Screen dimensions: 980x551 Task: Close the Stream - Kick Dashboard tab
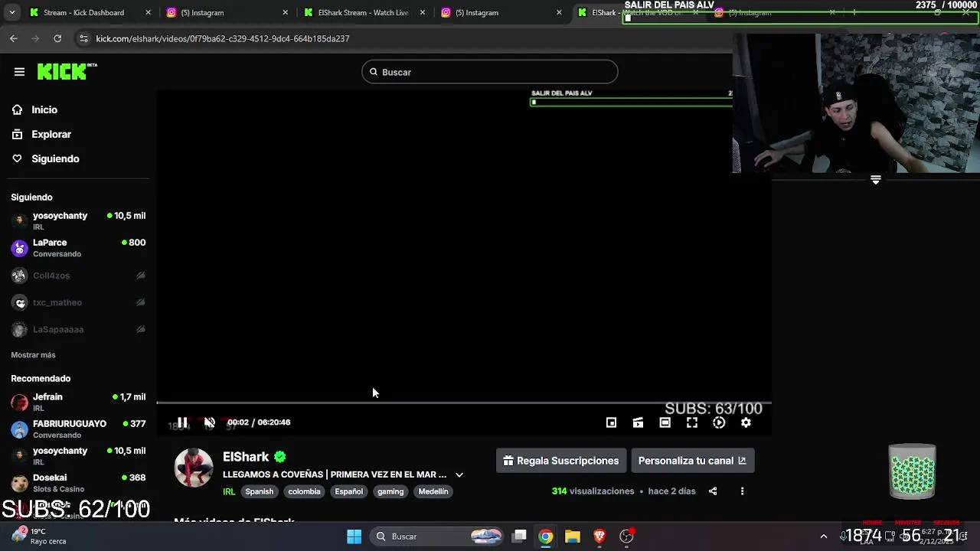[148, 12]
